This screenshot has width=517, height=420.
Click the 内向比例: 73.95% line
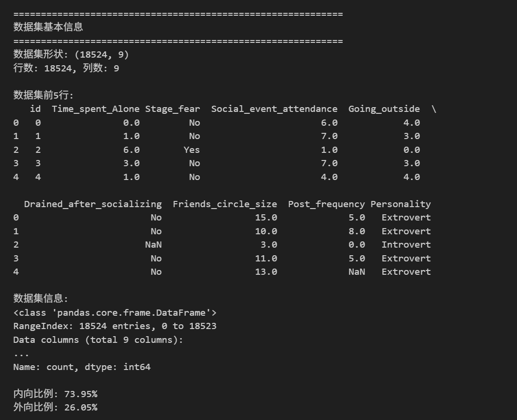(x=55, y=394)
